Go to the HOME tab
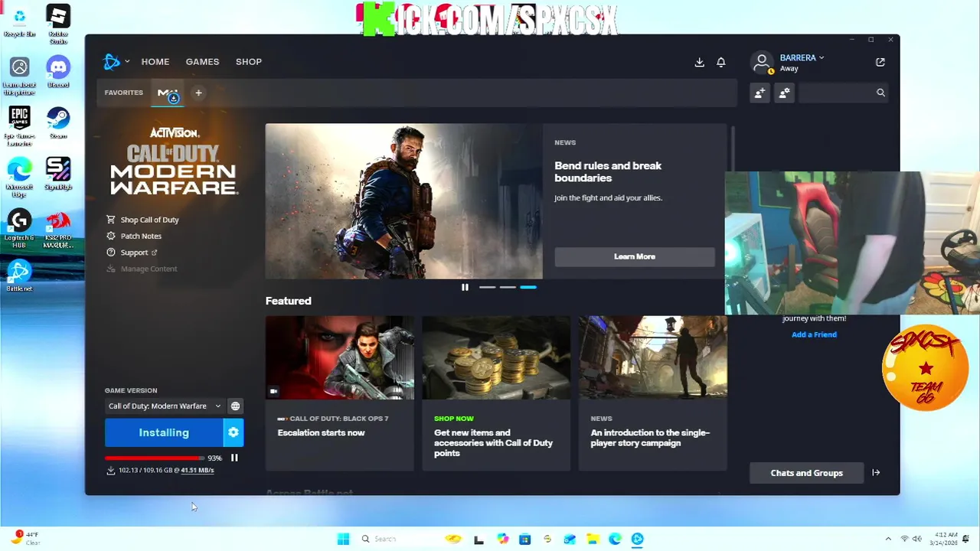980x551 pixels. (155, 62)
